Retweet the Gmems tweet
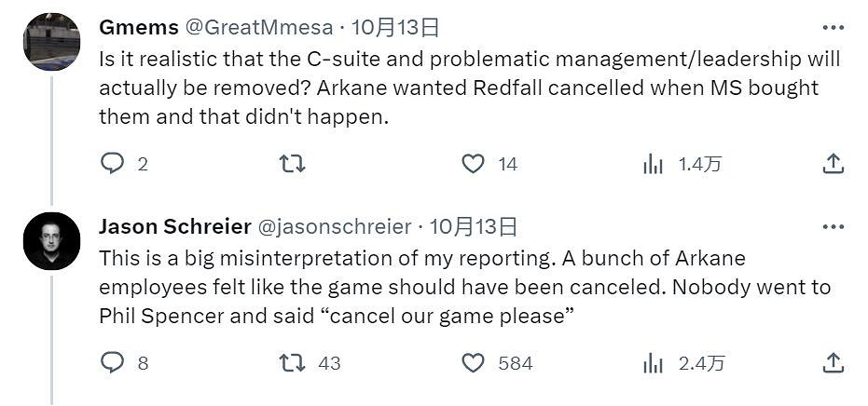The image size is (868, 406). pos(292,164)
